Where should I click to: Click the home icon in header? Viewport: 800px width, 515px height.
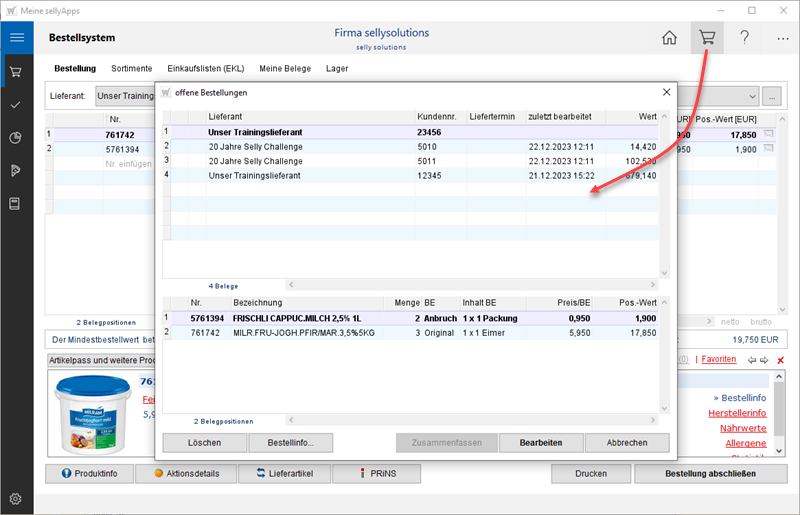tap(669, 38)
